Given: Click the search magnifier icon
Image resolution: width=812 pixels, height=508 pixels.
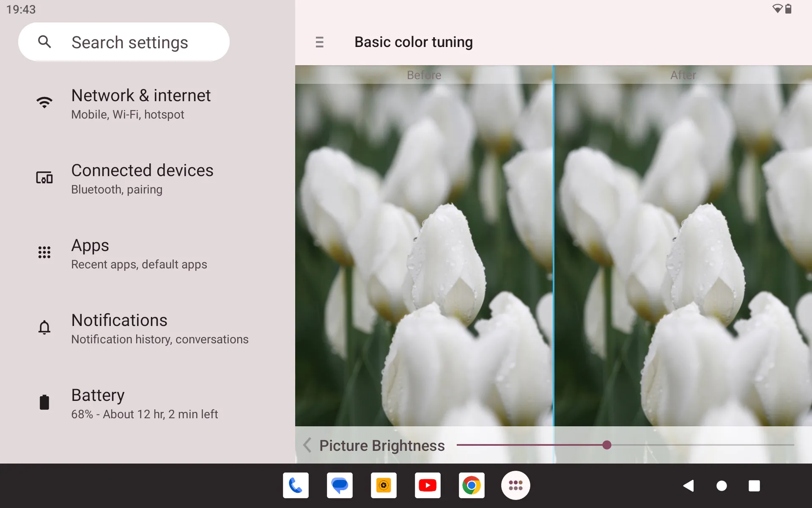Looking at the screenshot, I should pyautogui.click(x=44, y=41).
